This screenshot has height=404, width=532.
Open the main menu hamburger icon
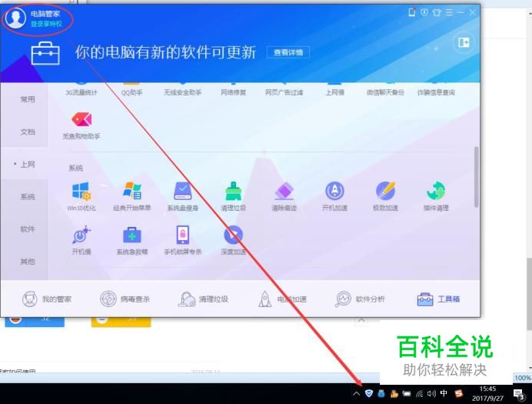coord(449,12)
